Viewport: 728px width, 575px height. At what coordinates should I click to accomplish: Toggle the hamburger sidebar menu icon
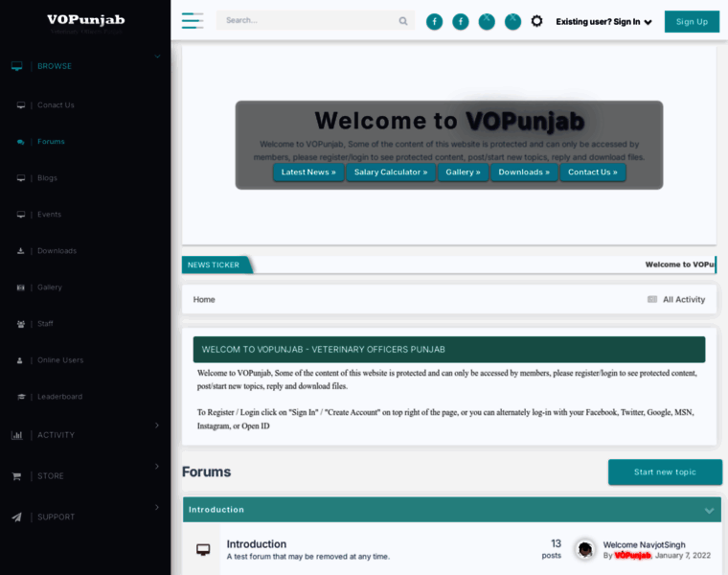click(x=193, y=21)
